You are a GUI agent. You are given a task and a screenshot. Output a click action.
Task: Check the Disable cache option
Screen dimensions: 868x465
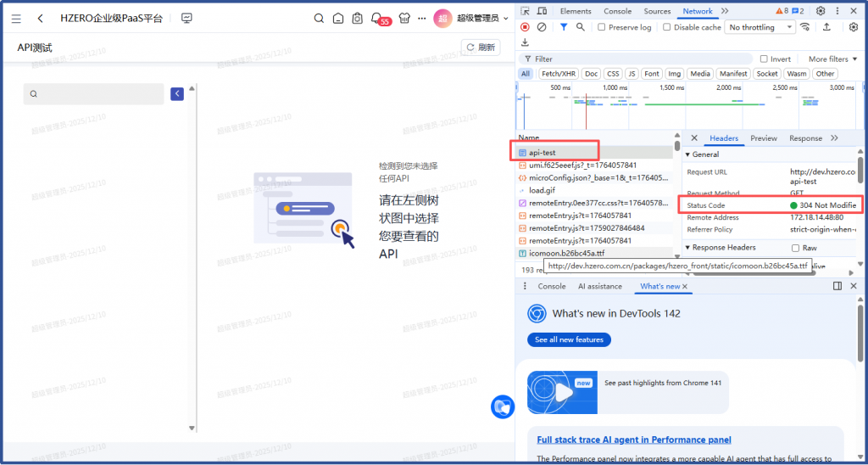coord(667,27)
